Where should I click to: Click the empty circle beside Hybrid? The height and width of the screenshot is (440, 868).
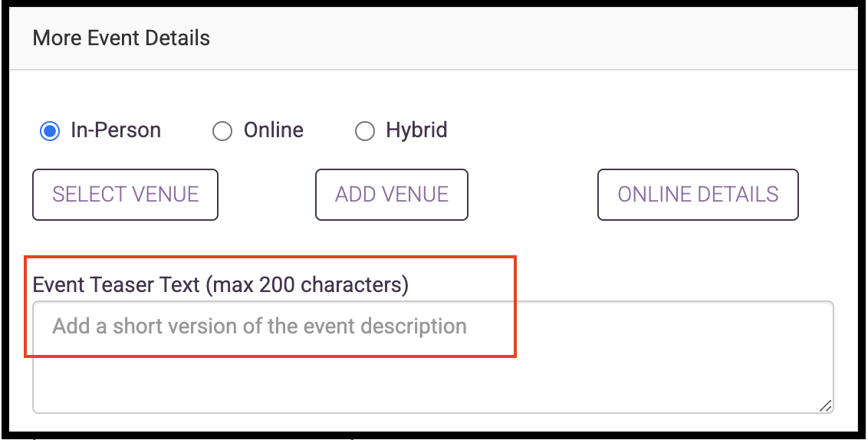[365, 132]
